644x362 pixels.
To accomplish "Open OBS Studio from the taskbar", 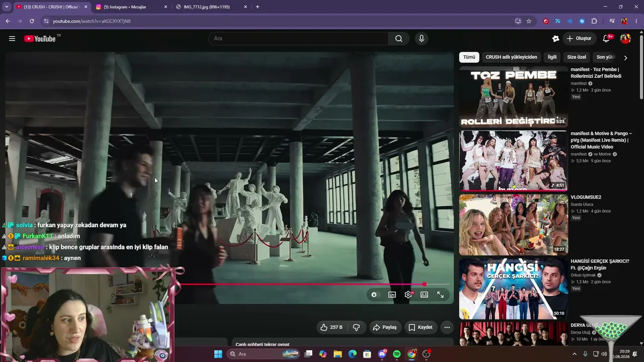I will tap(426, 354).
